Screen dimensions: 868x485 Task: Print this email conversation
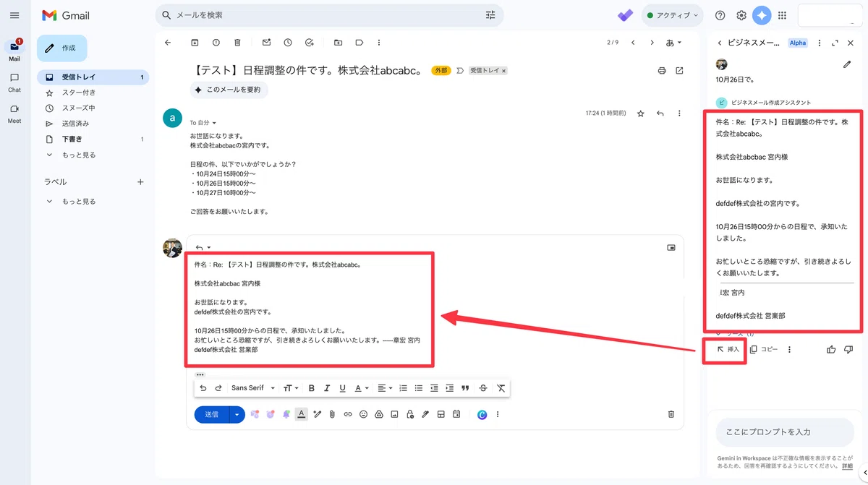tap(661, 71)
